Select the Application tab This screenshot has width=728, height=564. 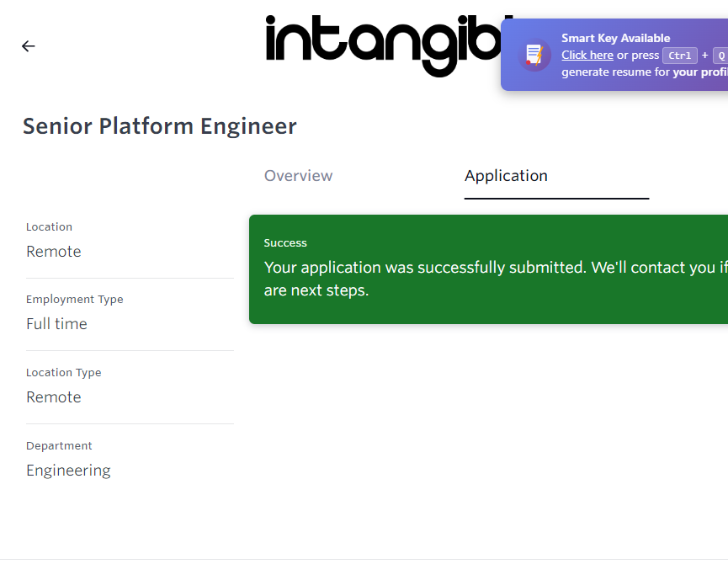pos(506,176)
